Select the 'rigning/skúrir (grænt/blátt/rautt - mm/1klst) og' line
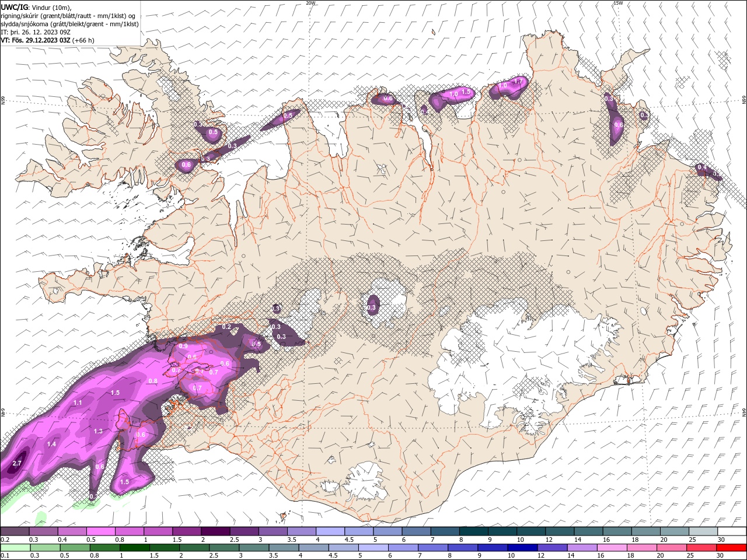 69,16
